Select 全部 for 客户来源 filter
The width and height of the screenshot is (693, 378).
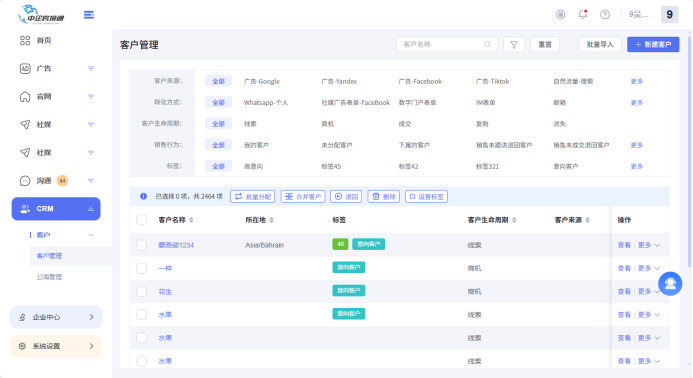[218, 81]
